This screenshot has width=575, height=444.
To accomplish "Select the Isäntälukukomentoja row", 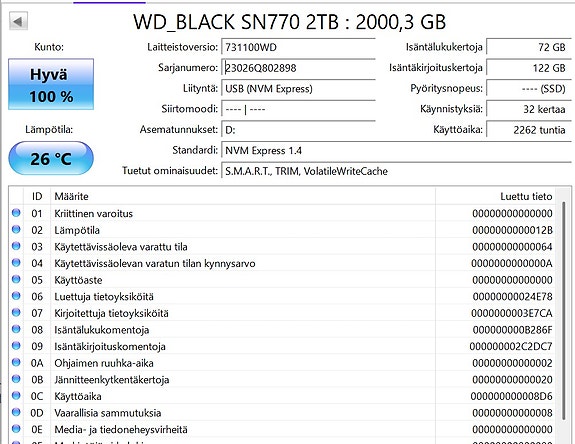I will pos(282,330).
